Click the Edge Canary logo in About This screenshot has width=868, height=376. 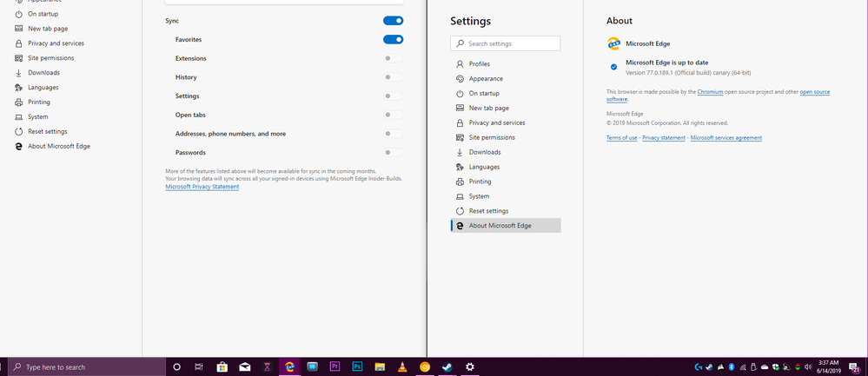pyautogui.click(x=613, y=43)
